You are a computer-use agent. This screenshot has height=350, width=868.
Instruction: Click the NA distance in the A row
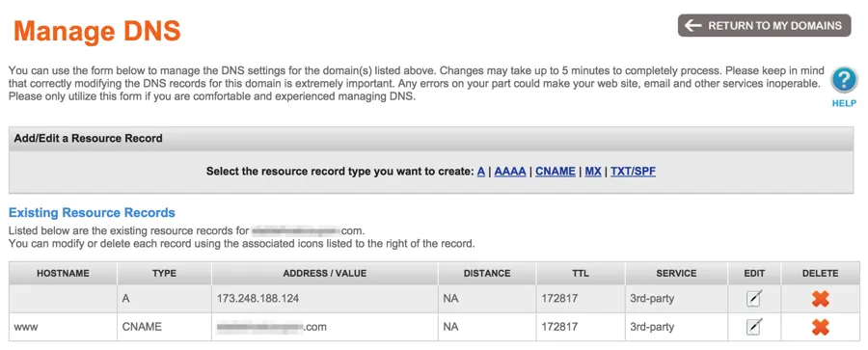(x=487, y=299)
